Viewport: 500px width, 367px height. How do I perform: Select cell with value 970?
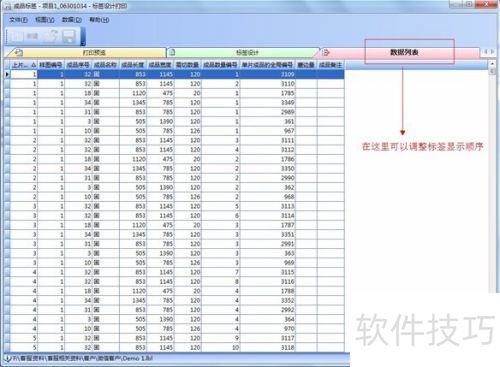click(268, 329)
